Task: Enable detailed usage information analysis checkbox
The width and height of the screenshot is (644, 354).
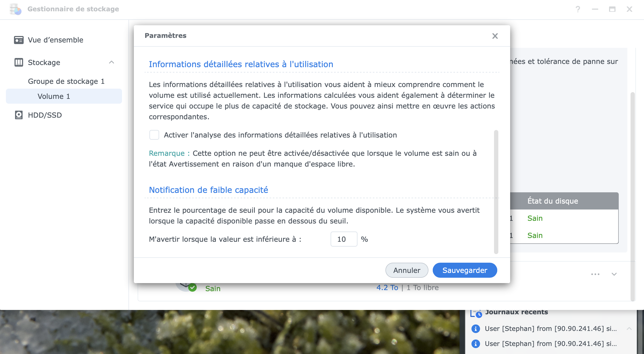Action: [x=154, y=135]
